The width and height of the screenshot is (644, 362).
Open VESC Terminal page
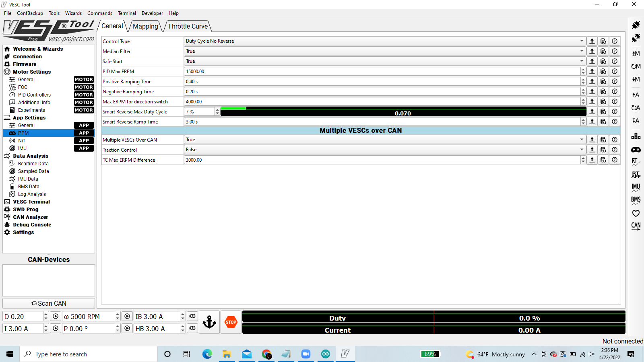point(31,202)
